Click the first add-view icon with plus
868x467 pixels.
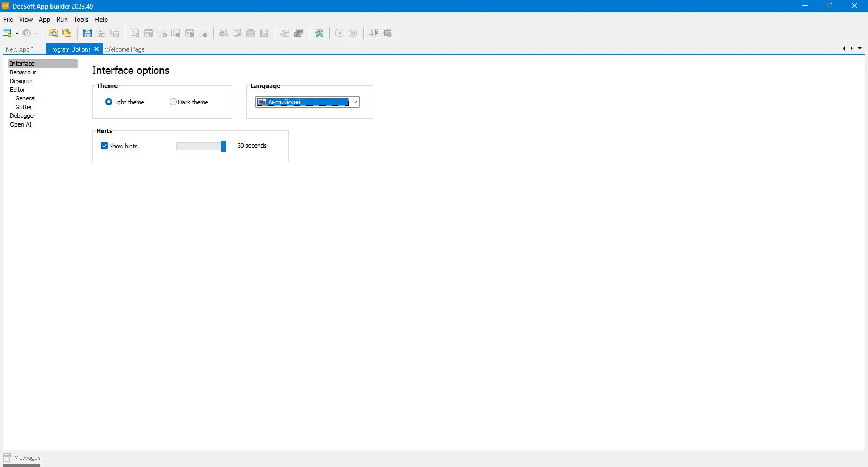pos(135,33)
